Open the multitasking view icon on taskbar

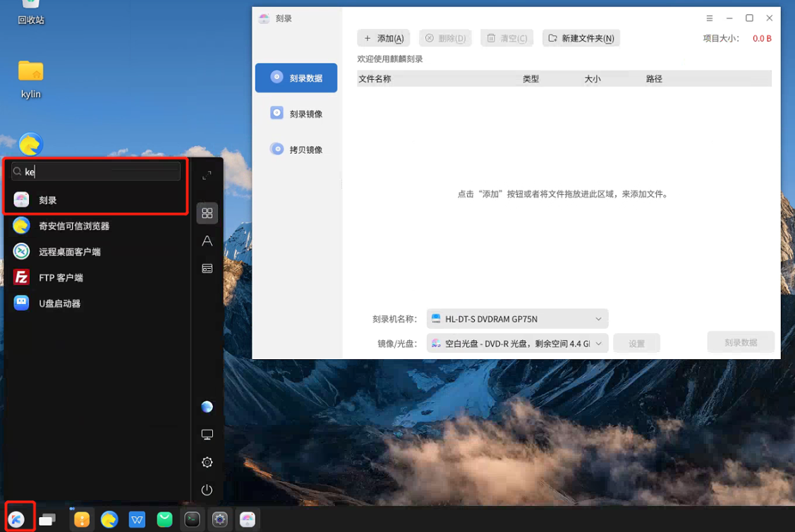tap(47, 519)
